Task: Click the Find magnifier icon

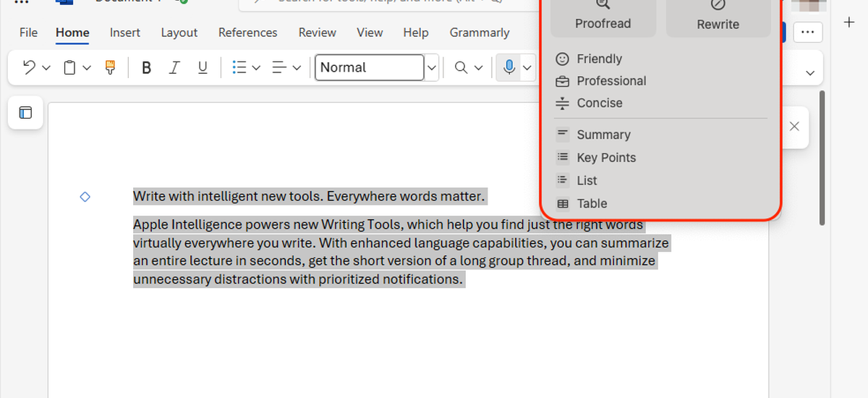Action: click(461, 67)
